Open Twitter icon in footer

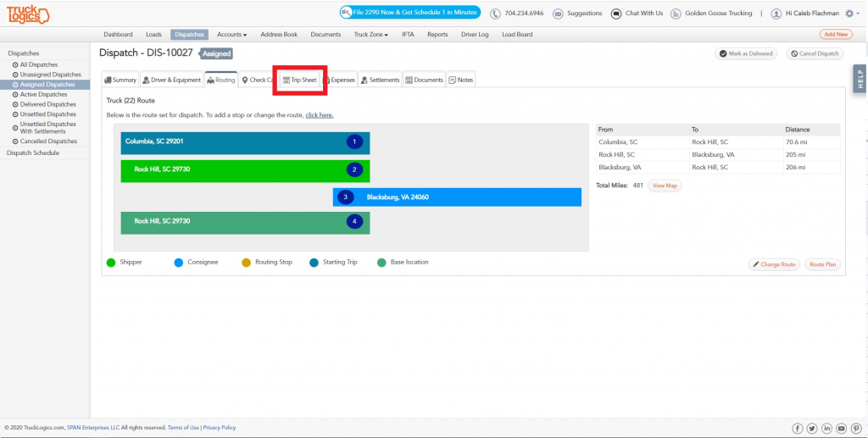pyautogui.click(x=812, y=429)
